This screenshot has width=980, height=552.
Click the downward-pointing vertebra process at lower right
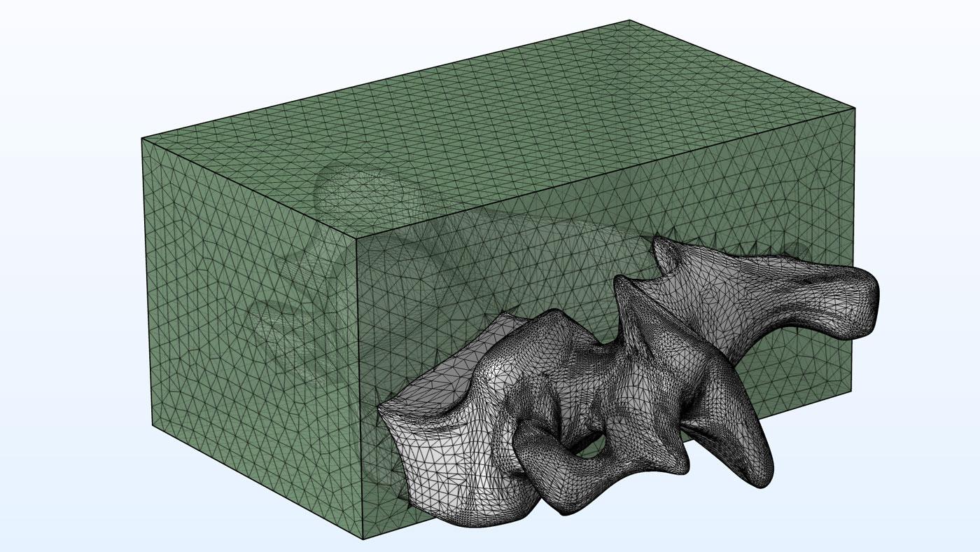tap(756, 462)
